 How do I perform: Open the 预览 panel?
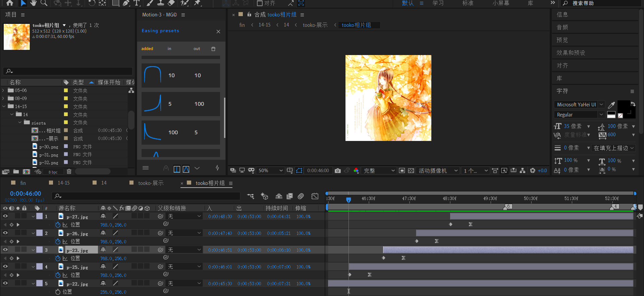click(x=562, y=40)
